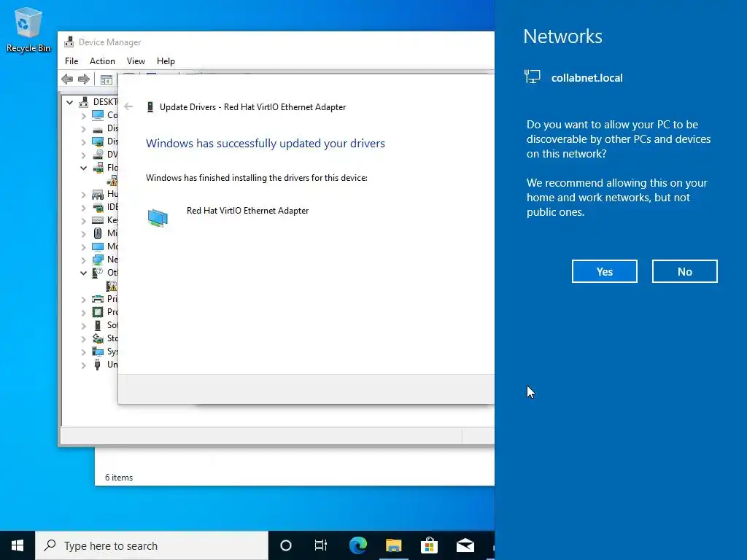Switch to File Explorer on the taskbar

(x=393, y=545)
